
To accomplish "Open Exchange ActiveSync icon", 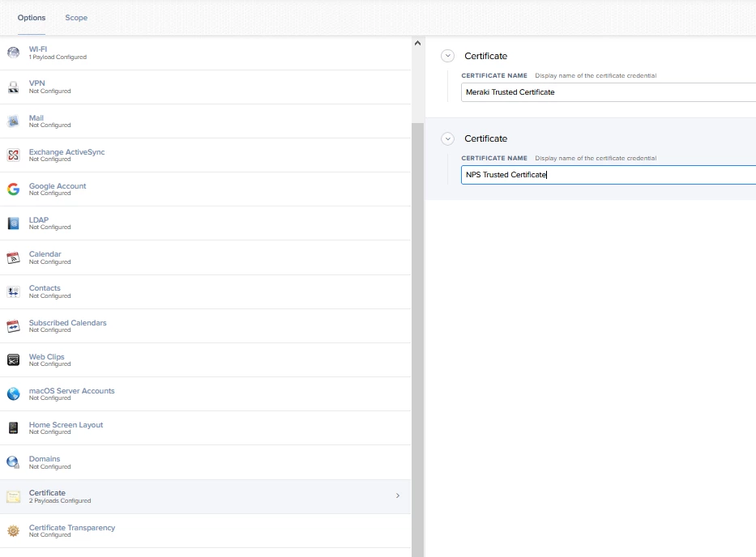I will click(x=14, y=155).
